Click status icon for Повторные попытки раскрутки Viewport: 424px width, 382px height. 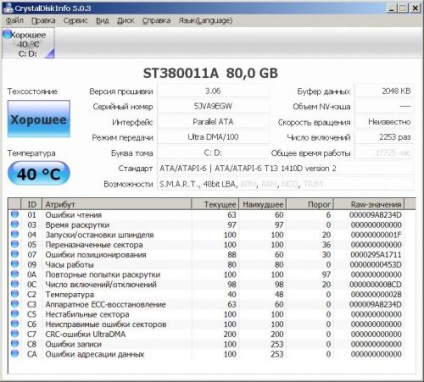click(15, 274)
